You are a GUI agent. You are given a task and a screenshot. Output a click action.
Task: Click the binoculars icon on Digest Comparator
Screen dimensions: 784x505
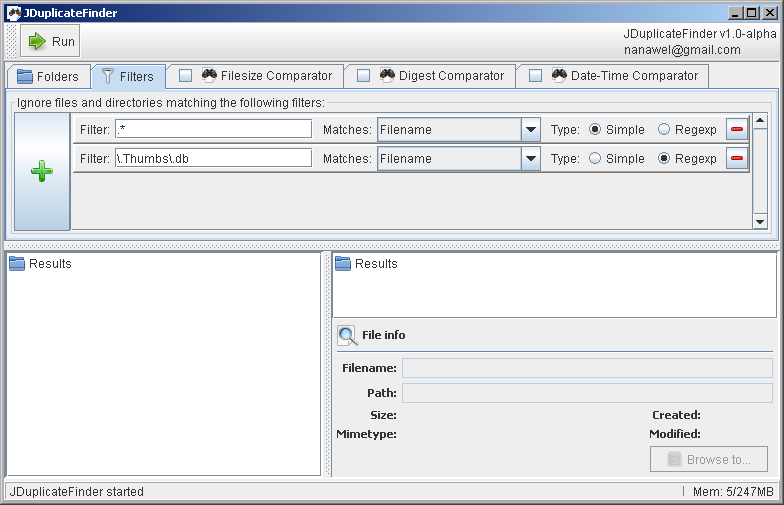click(x=387, y=75)
